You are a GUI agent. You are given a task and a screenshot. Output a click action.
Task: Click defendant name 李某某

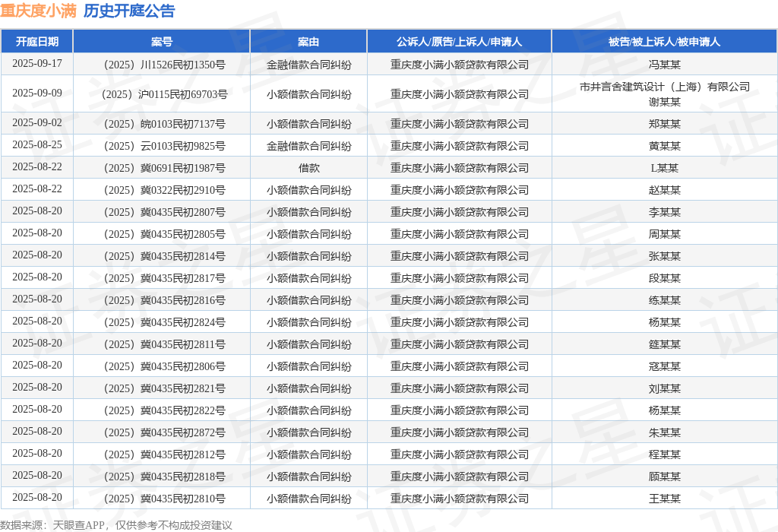coord(664,212)
